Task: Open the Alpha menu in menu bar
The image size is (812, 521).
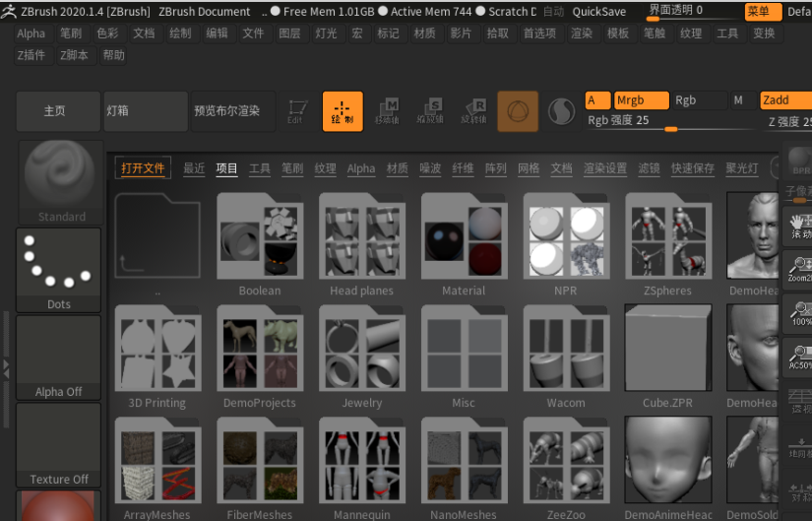Action: click(x=31, y=33)
